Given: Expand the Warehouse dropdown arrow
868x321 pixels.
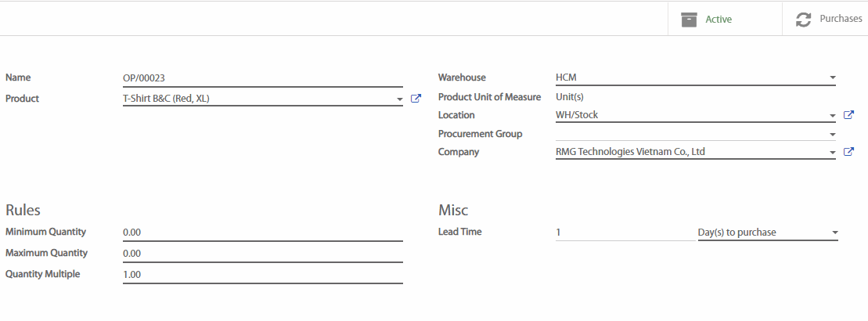Looking at the screenshot, I should point(832,78).
